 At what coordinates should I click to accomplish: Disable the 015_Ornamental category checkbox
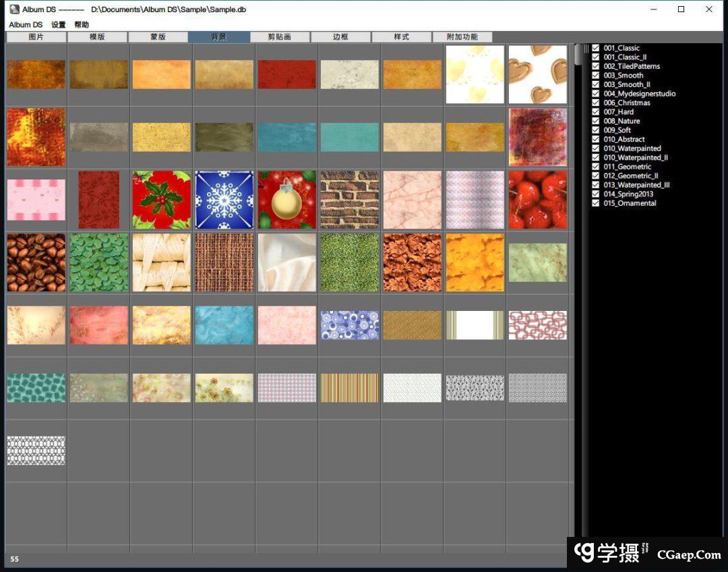point(596,203)
